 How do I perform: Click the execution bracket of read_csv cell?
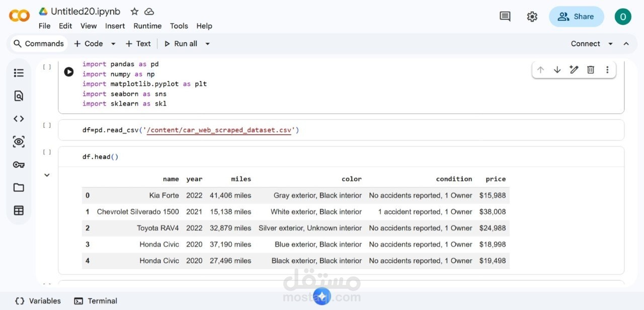pyautogui.click(x=47, y=125)
